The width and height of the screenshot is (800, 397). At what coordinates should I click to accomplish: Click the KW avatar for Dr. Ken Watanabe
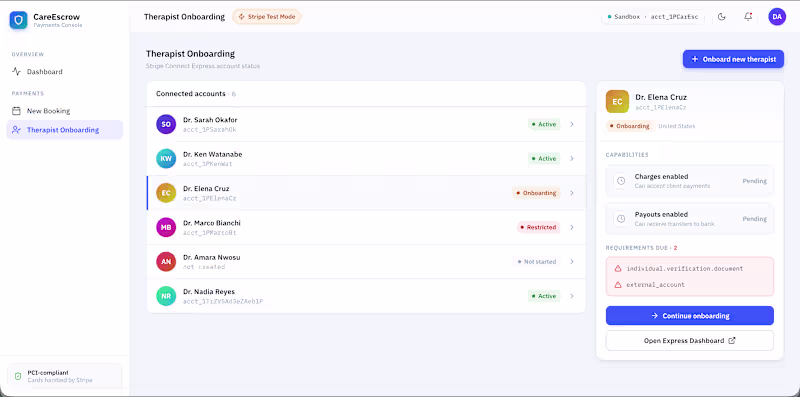[166, 159]
